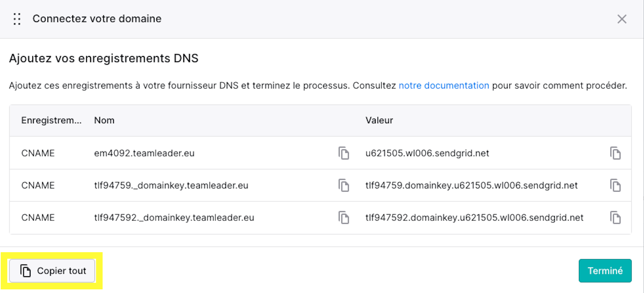This screenshot has width=644, height=293.
Task: Select the text tlf94759._domainkey.teamleader.eu
Action: [x=171, y=185]
